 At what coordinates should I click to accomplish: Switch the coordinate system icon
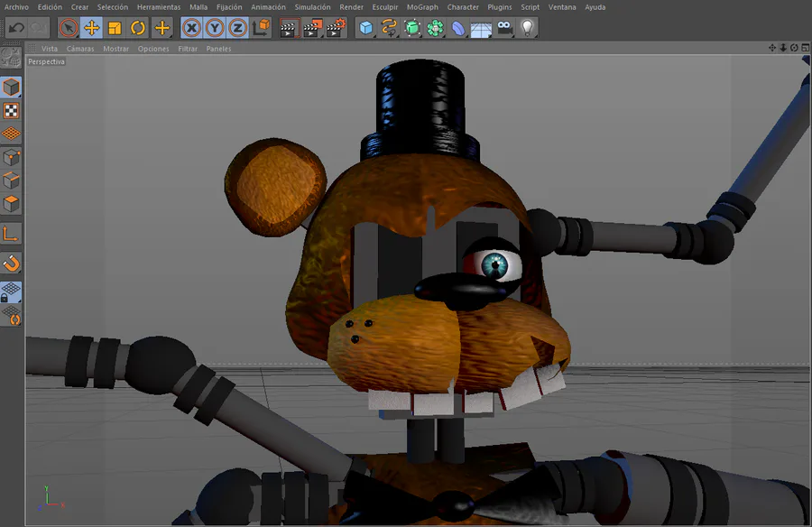coord(262,28)
